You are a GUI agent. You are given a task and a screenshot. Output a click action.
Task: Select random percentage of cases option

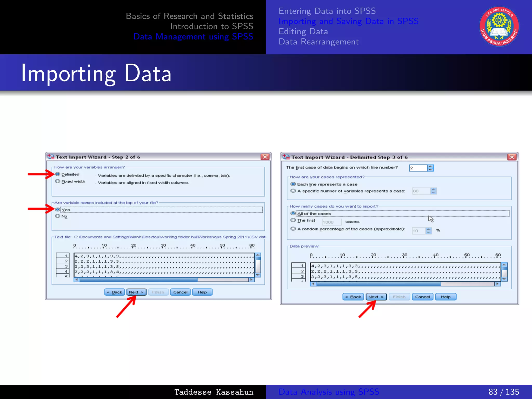[x=293, y=229]
